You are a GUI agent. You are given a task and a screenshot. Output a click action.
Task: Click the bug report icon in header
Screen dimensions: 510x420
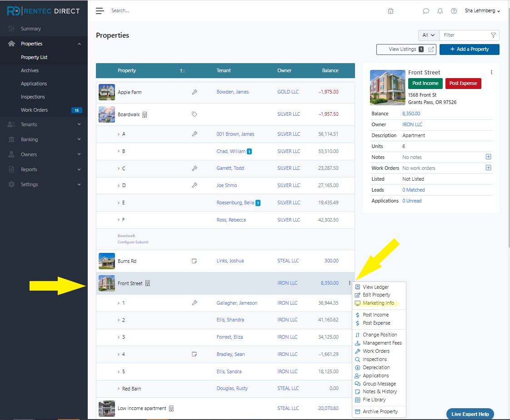[390, 11]
